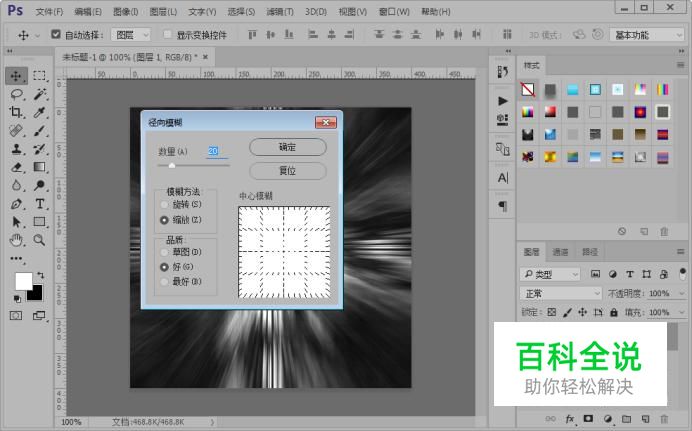Create a new group folder
The width and height of the screenshot is (692, 431).
[x=626, y=419]
